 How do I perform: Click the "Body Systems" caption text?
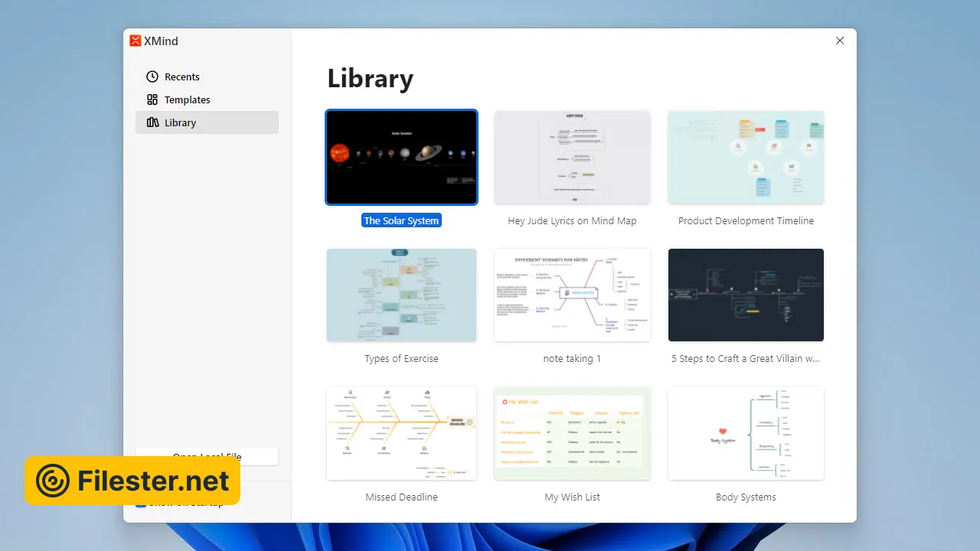(x=746, y=497)
